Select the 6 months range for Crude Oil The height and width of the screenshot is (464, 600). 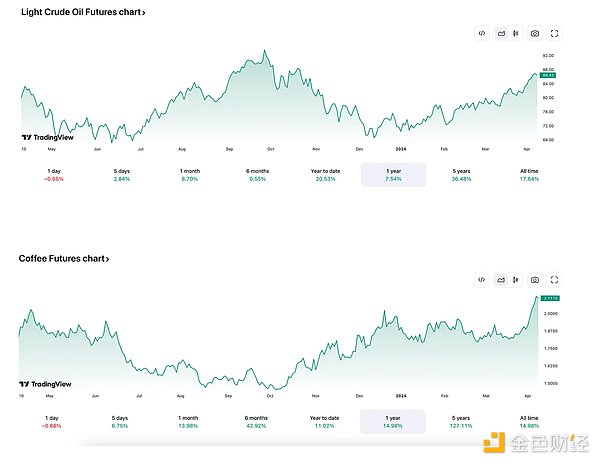(257, 174)
